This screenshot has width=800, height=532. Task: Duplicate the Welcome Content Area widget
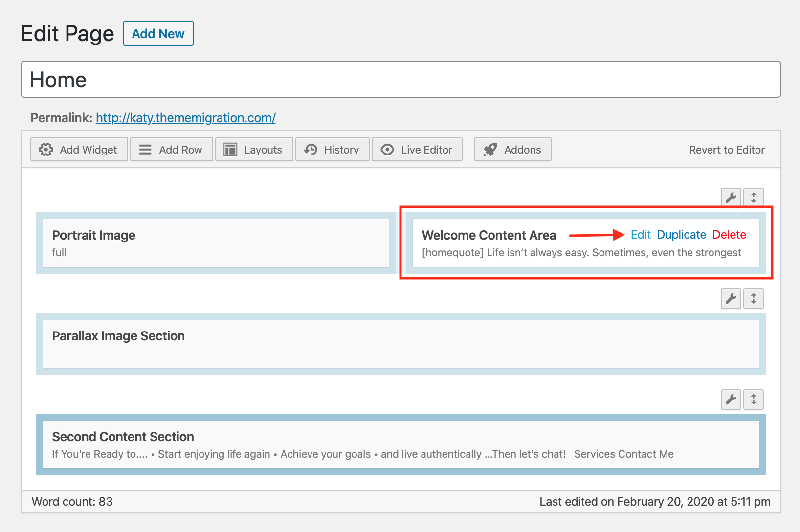pos(682,235)
